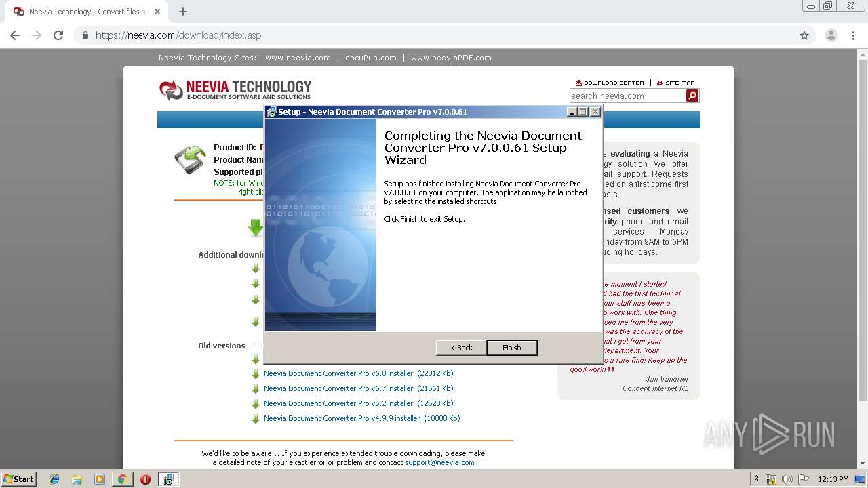Launch Internet Explorer from taskbar
The width and height of the screenshot is (868, 488).
click(54, 479)
